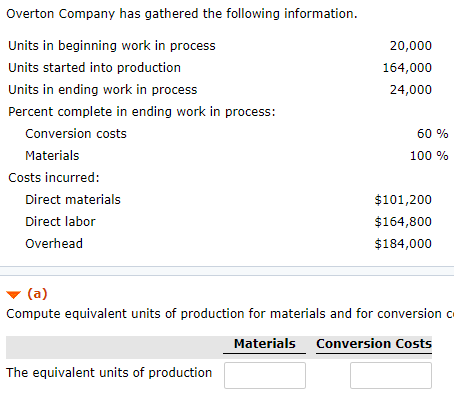The image size is (454, 396).
Task: Select the 'Direct materials' label
Action: coord(73,200)
